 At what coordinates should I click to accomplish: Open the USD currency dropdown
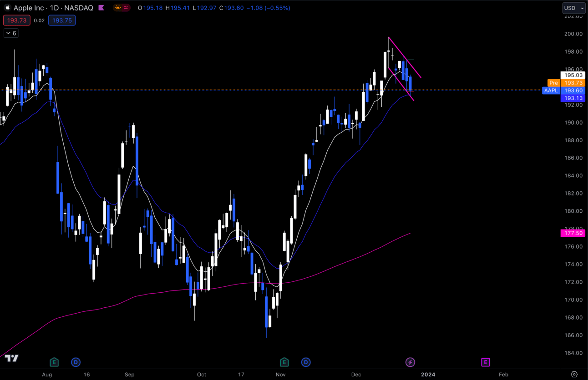tap(574, 8)
